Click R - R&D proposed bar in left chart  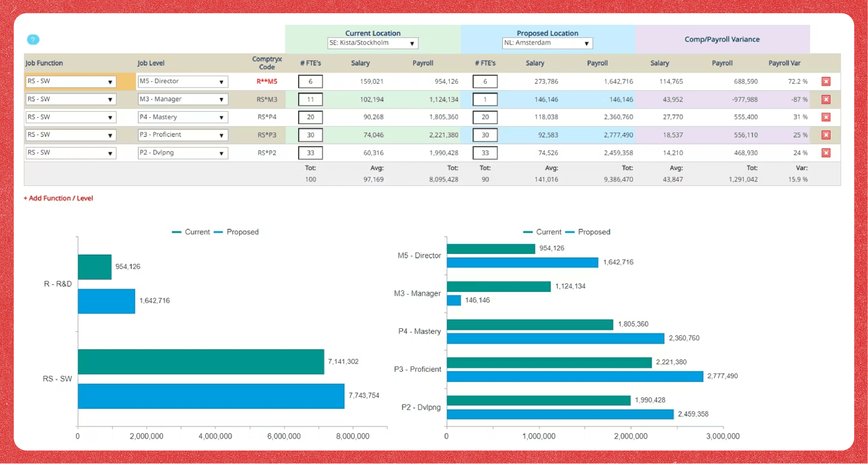point(106,301)
